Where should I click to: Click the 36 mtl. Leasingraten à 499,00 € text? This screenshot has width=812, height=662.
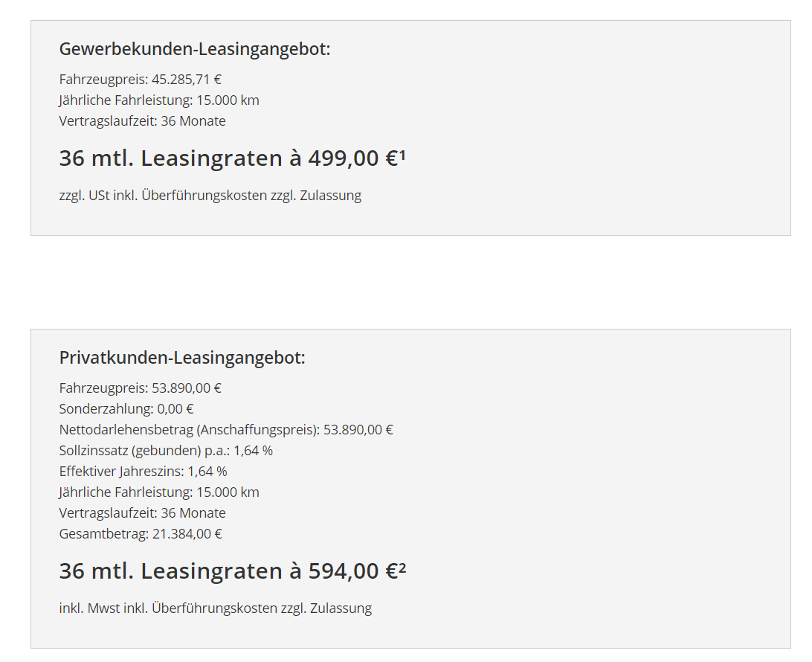[x=228, y=158]
